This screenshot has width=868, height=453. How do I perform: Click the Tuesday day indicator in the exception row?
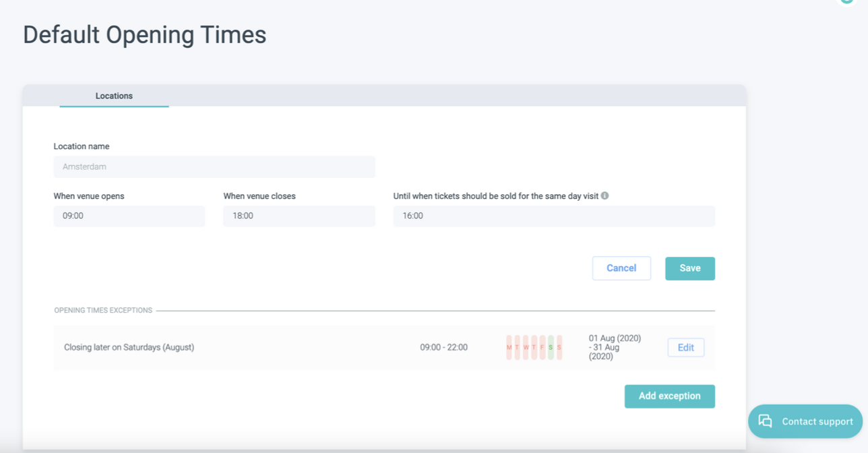click(x=517, y=348)
